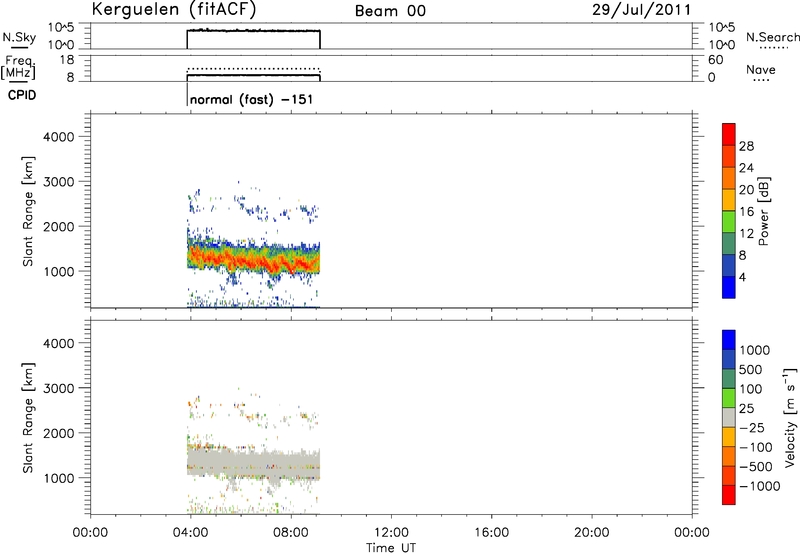Click the "16:00" time axis tick label
The height and width of the screenshot is (554, 800).
[x=491, y=533]
